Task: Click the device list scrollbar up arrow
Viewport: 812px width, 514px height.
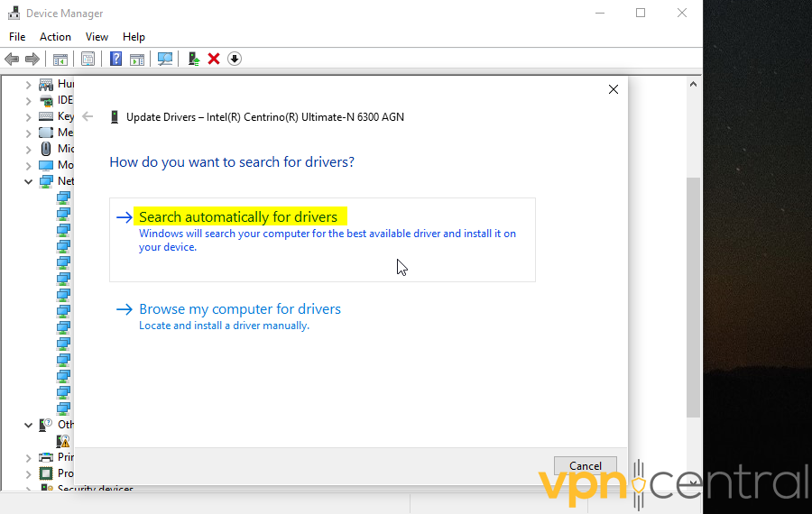Action: click(694, 85)
